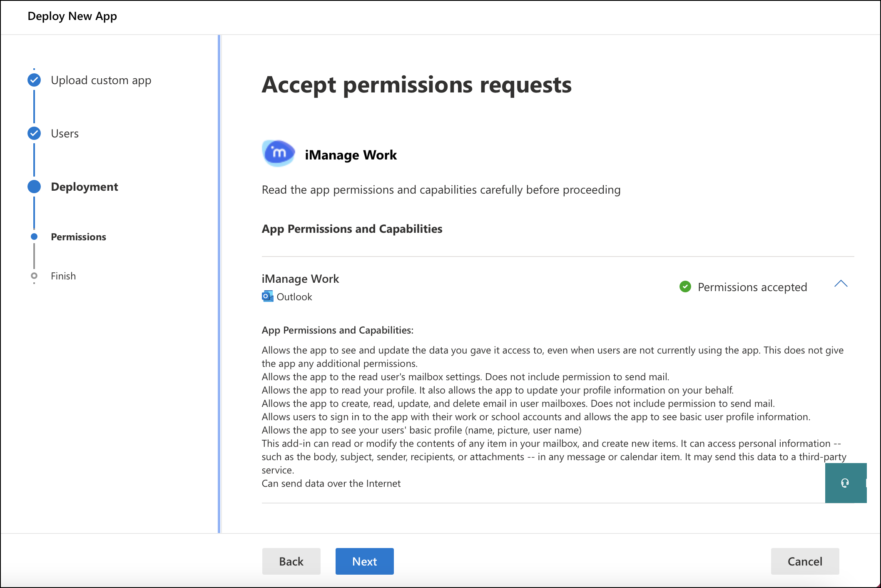Screen dimensions: 881x588
Task: Click the Cancel button
Action: coord(804,561)
